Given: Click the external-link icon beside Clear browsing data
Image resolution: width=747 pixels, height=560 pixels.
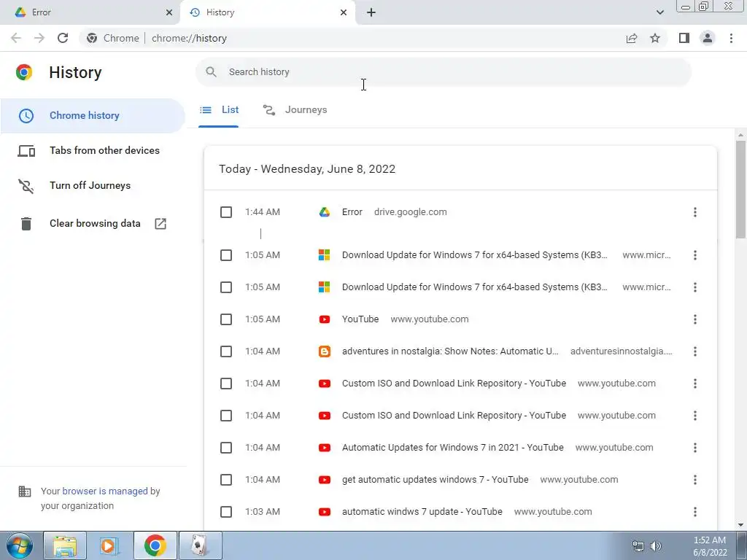Looking at the screenshot, I should coord(160,223).
